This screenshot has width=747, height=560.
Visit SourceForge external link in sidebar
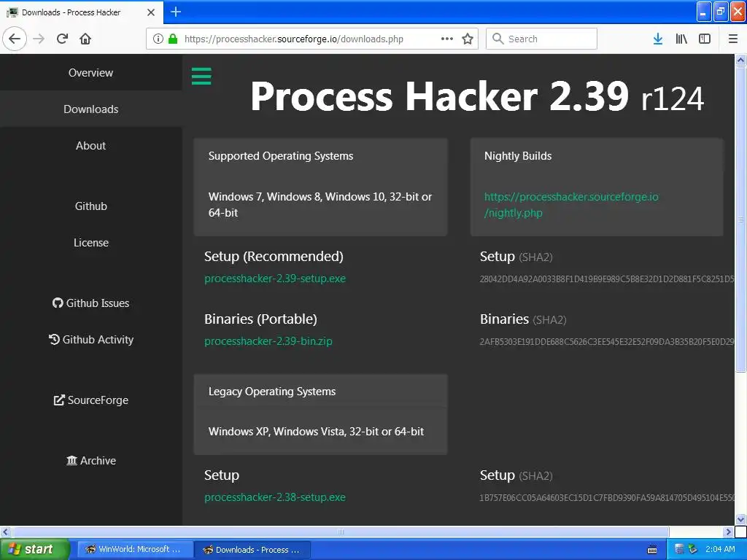point(90,400)
